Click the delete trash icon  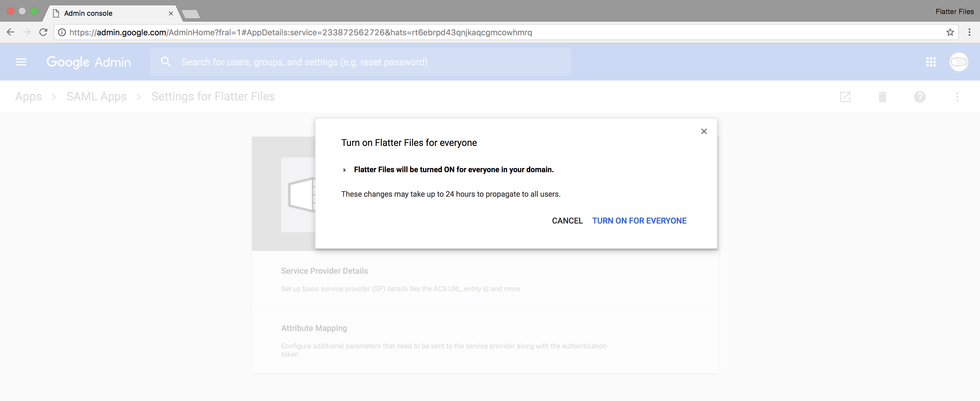(882, 97)
